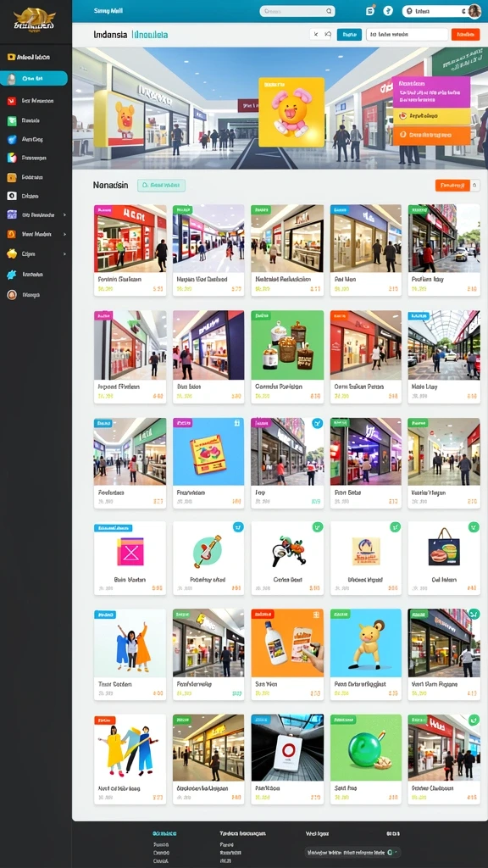Click the teal round icon beside the chat icon
The image size is (488, 868).
point(388,10)
